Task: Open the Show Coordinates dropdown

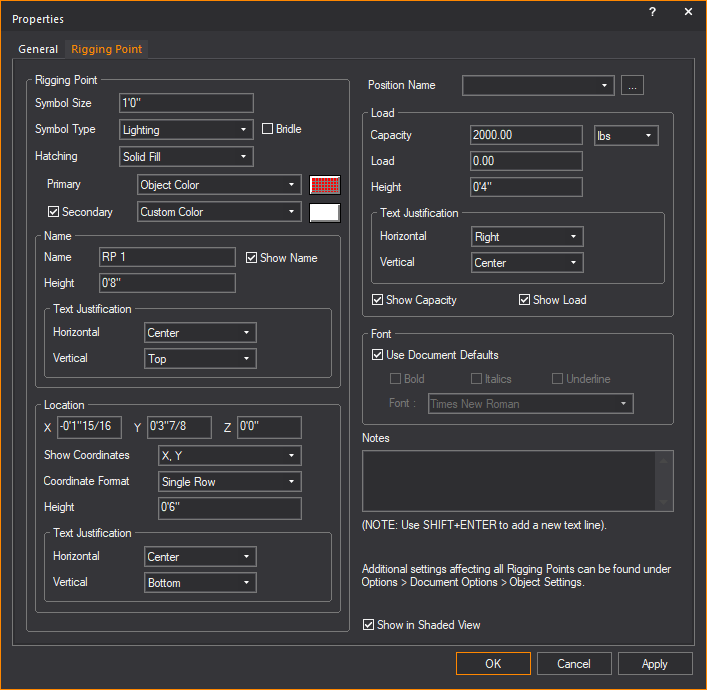Action: [x=229, y=456]
